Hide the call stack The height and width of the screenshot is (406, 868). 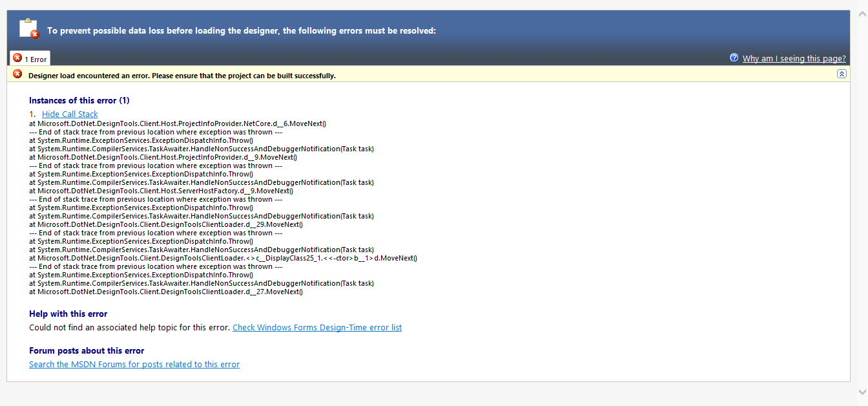(70, 114)
